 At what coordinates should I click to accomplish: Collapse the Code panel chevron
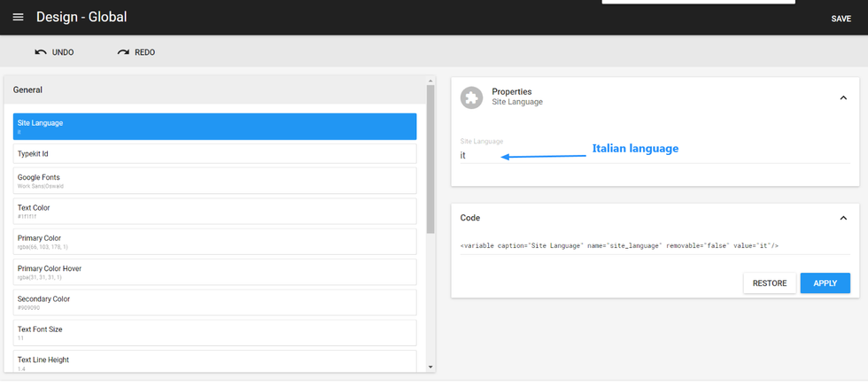point(842,218)
